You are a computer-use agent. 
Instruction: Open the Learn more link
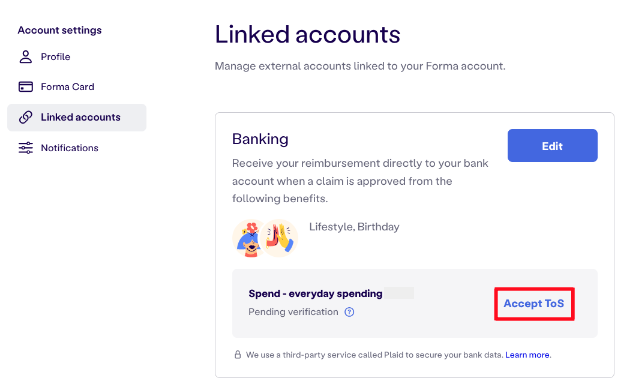pyautogui.click(x=527, y=355)
